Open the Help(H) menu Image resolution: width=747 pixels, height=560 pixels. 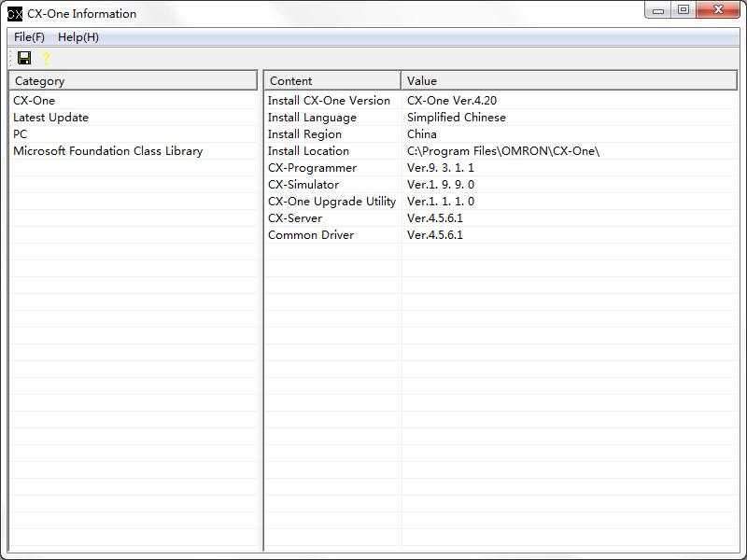pos(78,37)
